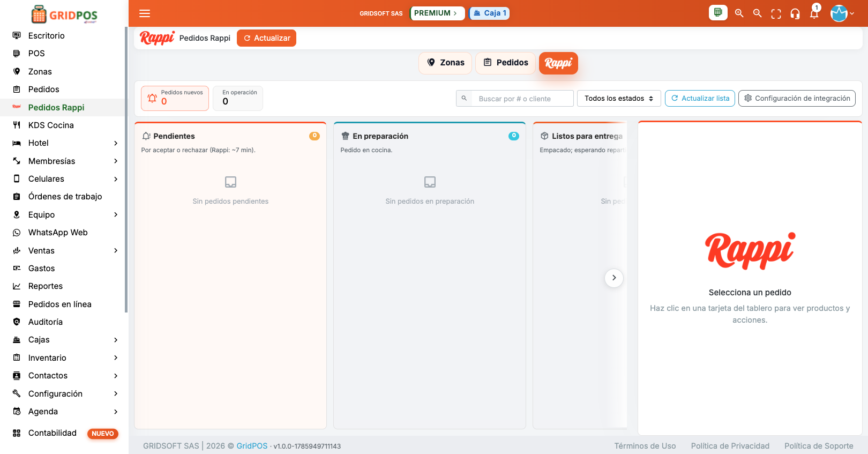Click the KDS Cocina utensils icon
The height and width of the screenshot is (454, 868).
click(17, 125)
